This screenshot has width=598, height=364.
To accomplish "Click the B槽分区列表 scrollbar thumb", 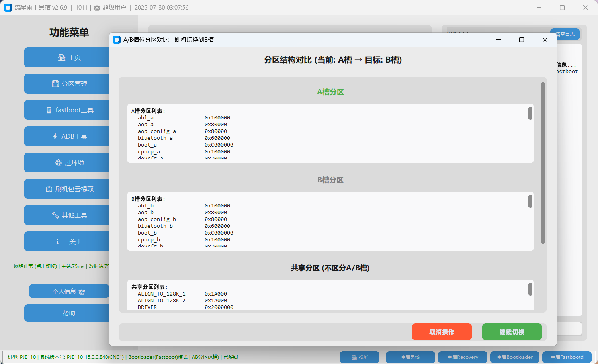I will [530, 202].
